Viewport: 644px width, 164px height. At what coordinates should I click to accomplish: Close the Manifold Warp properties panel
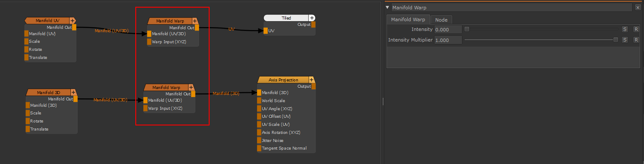click(x=638, y=8)
